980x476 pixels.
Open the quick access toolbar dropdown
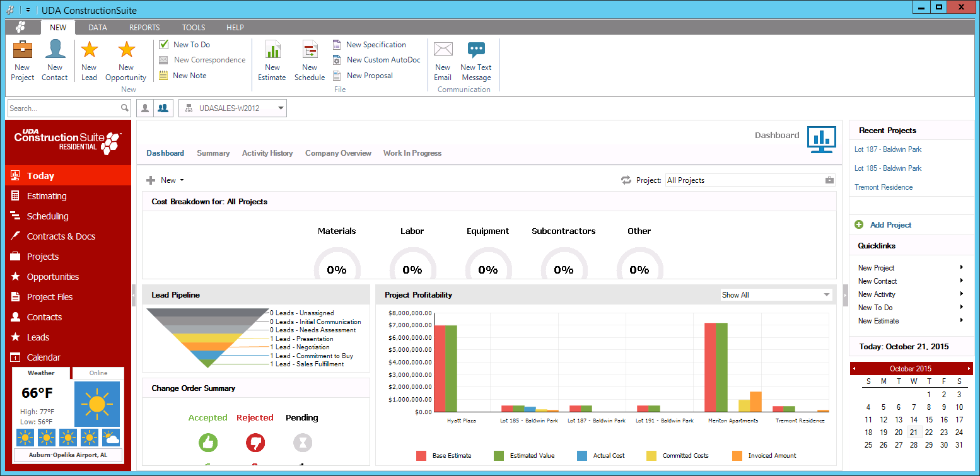28,10
